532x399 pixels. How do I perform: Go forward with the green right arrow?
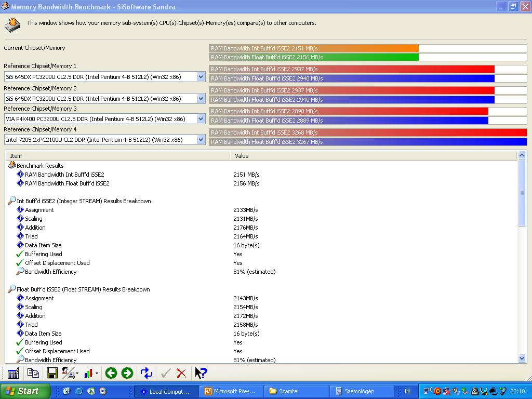(127, 373)
